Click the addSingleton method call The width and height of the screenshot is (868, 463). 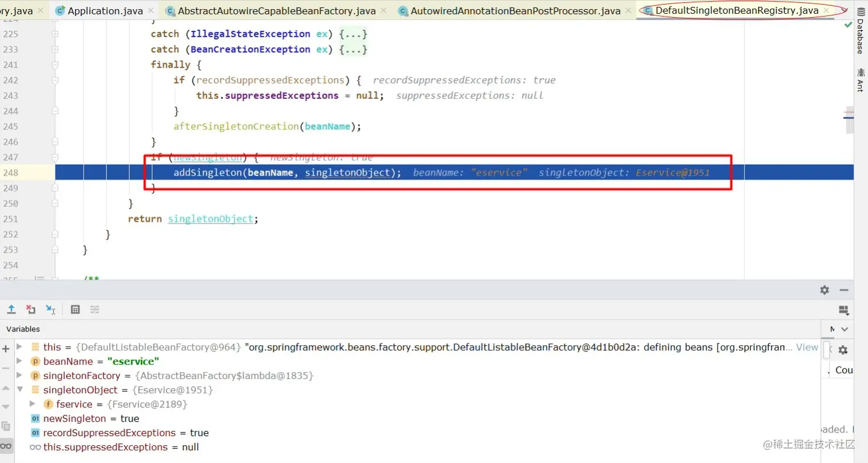(x=207, y=172)
